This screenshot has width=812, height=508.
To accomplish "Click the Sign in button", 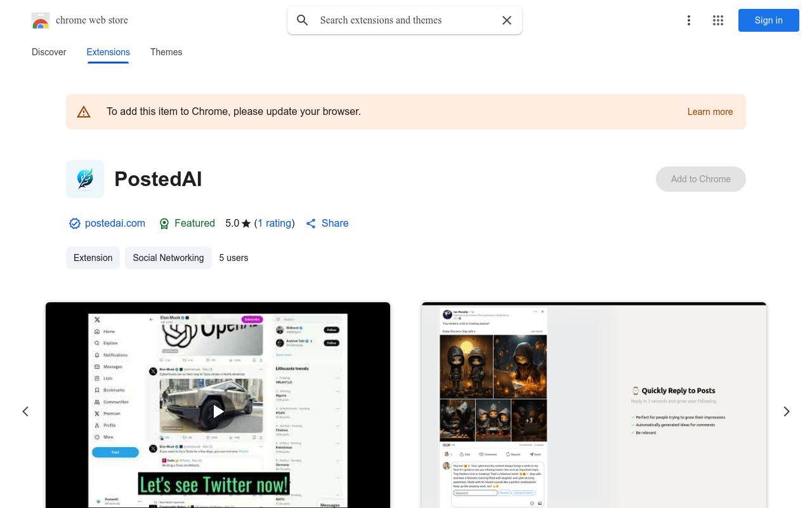I will click(x=769, y=20).
